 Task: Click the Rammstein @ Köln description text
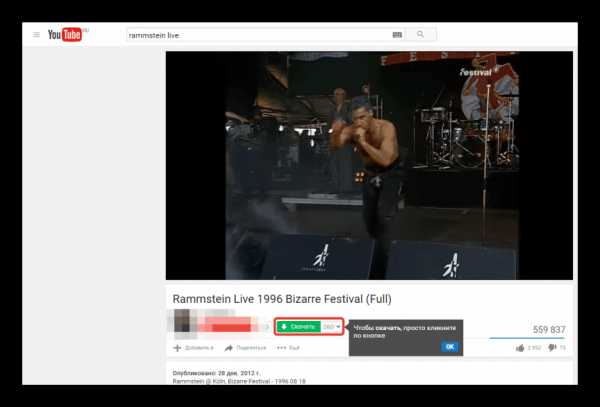[239, 381]
